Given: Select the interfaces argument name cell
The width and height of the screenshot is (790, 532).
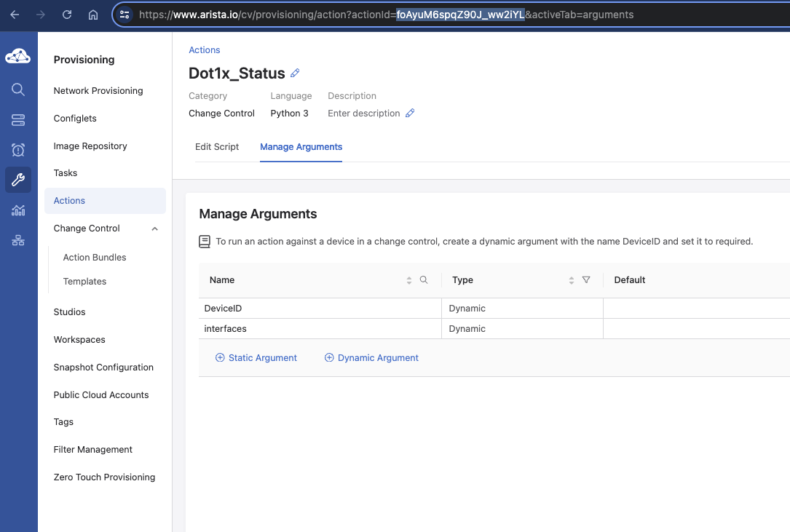Looking at the screenshot, I should pos(320,328).
